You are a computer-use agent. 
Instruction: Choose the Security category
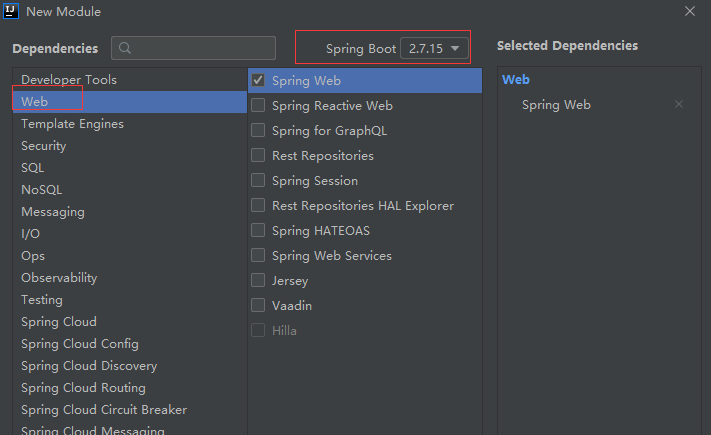tap(130, 146)
